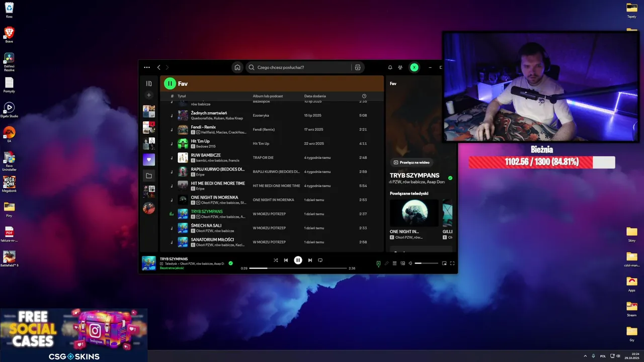Screen dimensions: 644x362
Task: Open the Browse icon in the search bar
Action: point(357,67)
